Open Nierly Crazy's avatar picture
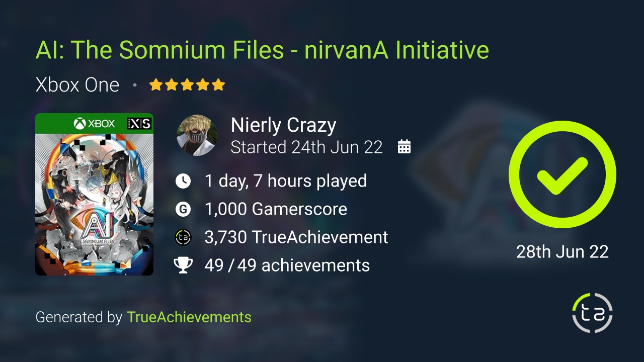644x362 pixels. [197, 135]
